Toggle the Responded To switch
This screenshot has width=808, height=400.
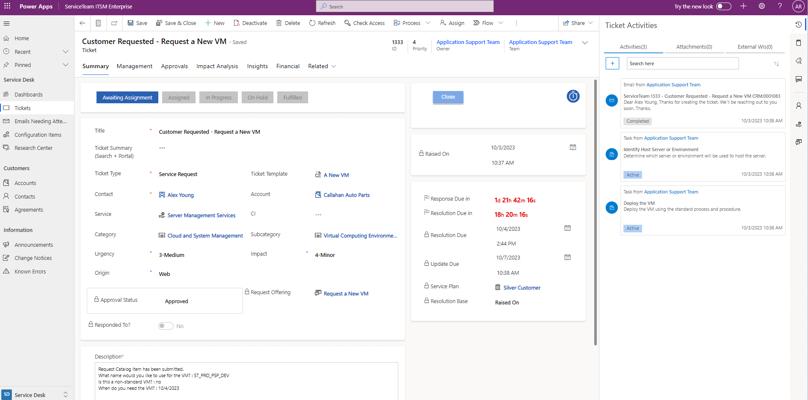(x=165, y=326)
